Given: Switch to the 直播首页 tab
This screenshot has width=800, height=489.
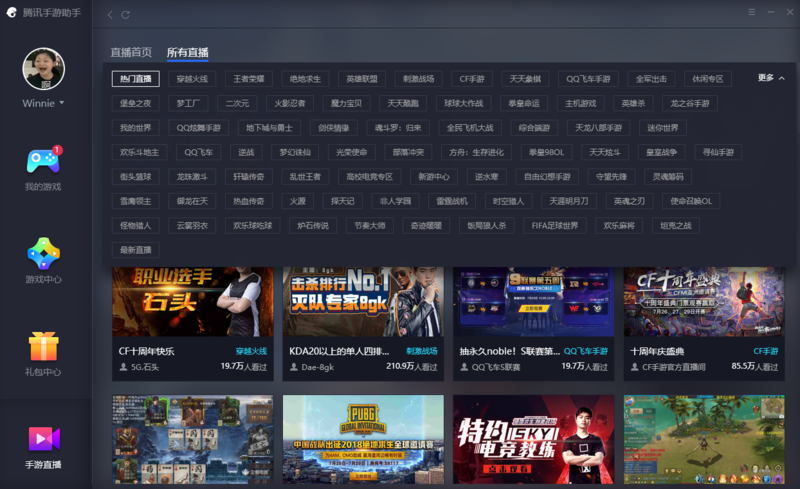Looking at the screenshot, I should click(131, 53).
